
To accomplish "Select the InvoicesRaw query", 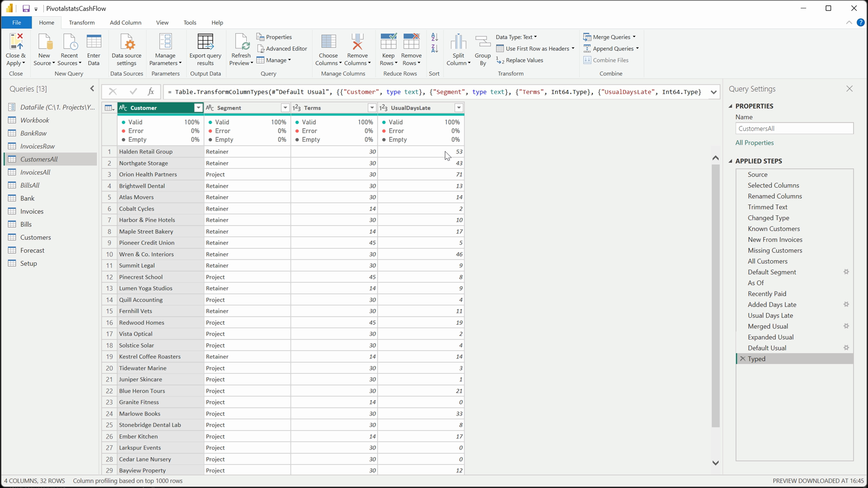I will (x=50, y=146).
